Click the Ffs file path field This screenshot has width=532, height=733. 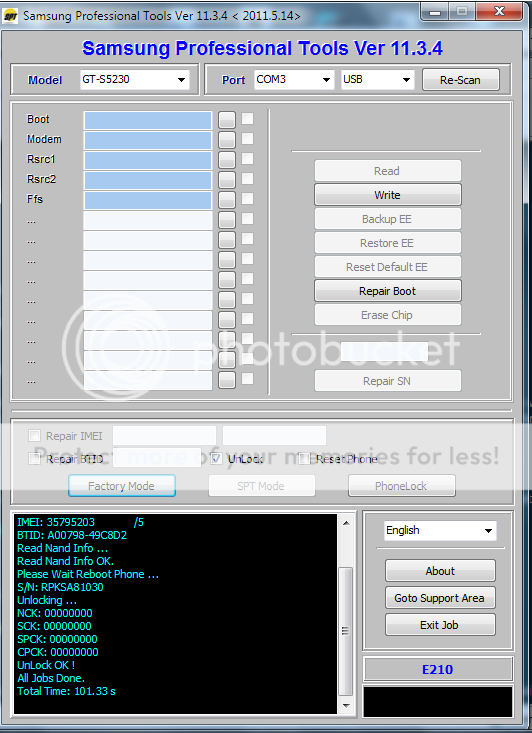(x=148, y=200)
